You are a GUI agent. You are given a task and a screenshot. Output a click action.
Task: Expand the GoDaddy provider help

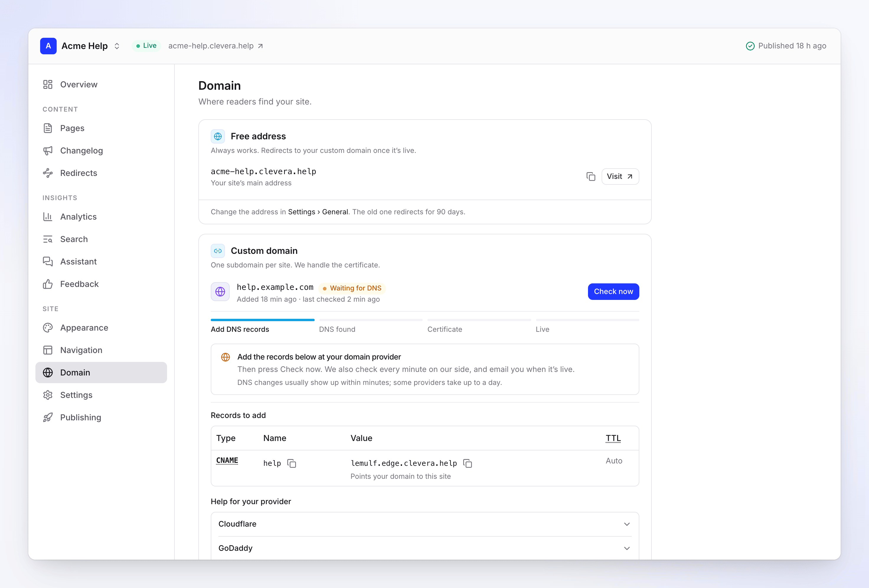[x=425, y=548]
